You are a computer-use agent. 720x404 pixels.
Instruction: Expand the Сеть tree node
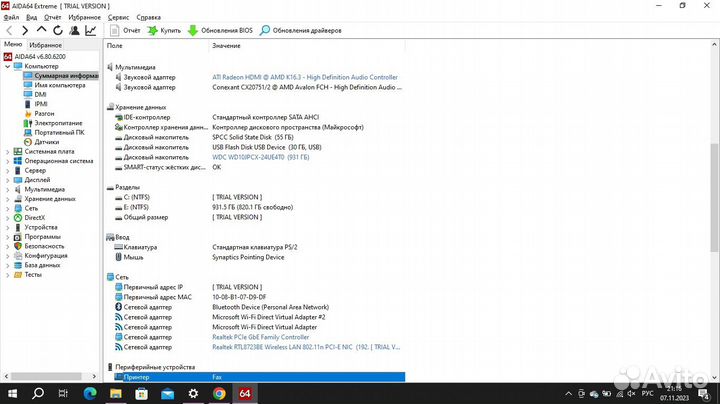[7, 208]
